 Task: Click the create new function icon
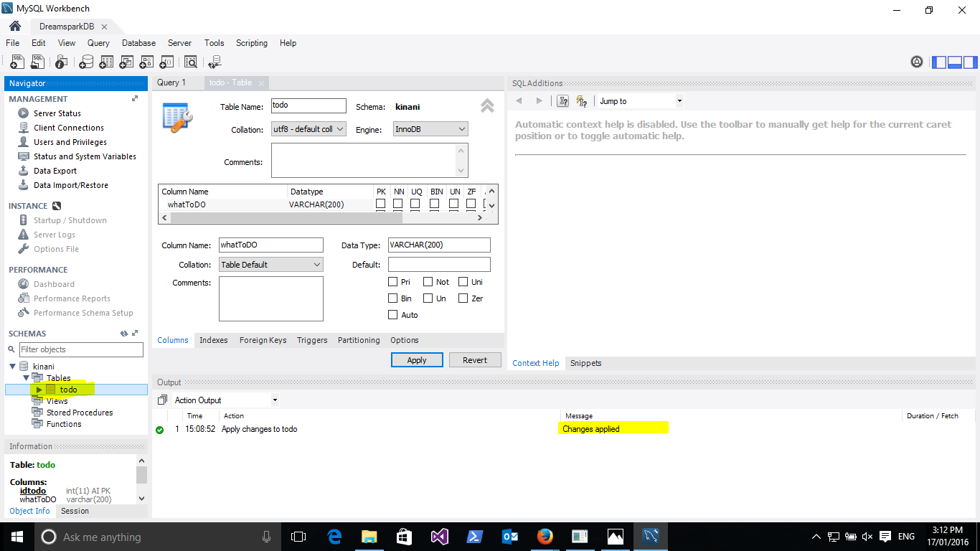166,62
